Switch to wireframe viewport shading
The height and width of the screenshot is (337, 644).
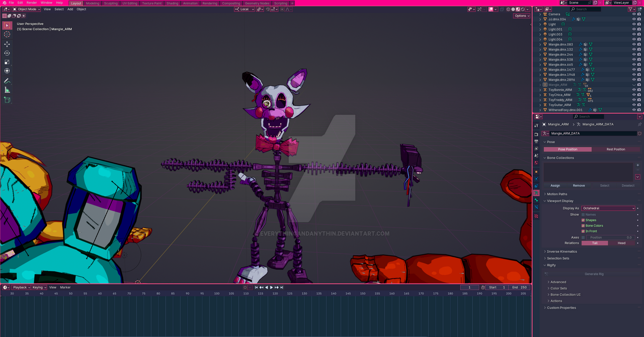point(508,9)
